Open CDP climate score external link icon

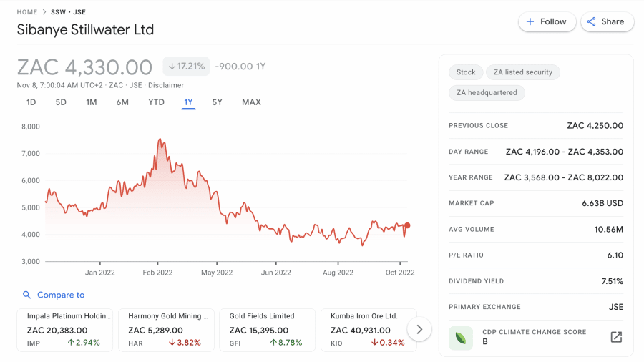(615, 337)
